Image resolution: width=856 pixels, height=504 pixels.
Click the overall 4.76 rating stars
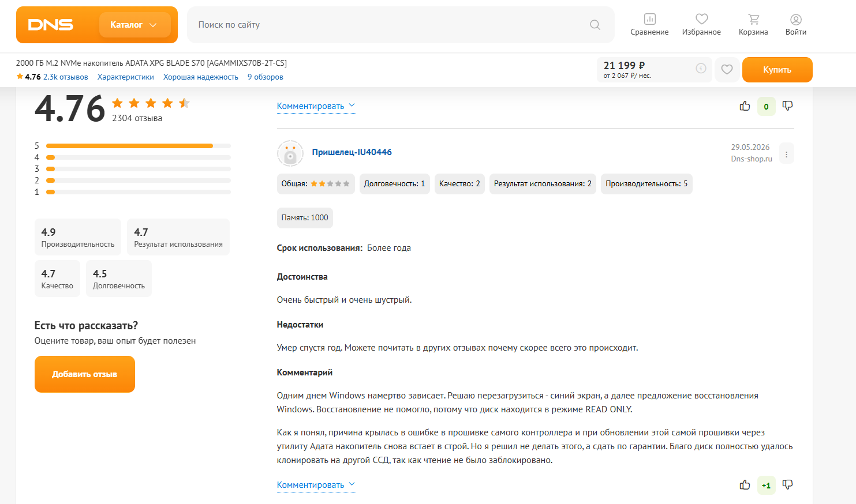click(x=151, y=103)
